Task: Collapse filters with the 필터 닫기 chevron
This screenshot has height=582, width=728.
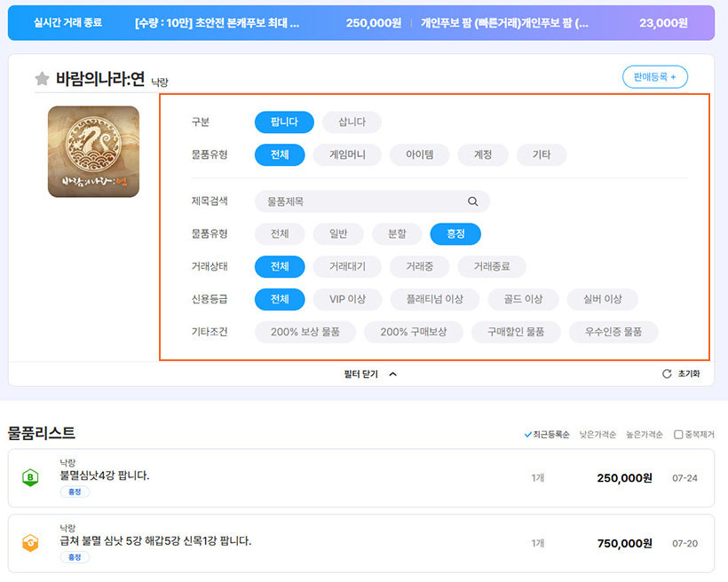Action: 392,374
